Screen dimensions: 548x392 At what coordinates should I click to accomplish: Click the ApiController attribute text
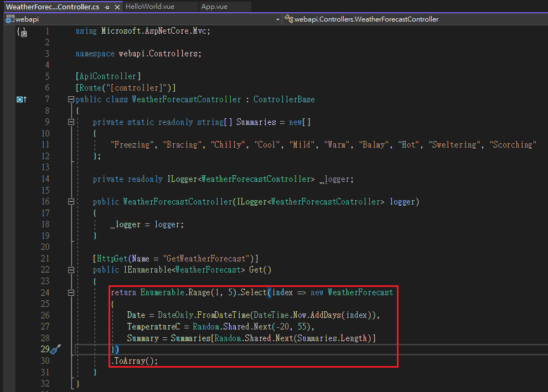[x=108, y=76]
